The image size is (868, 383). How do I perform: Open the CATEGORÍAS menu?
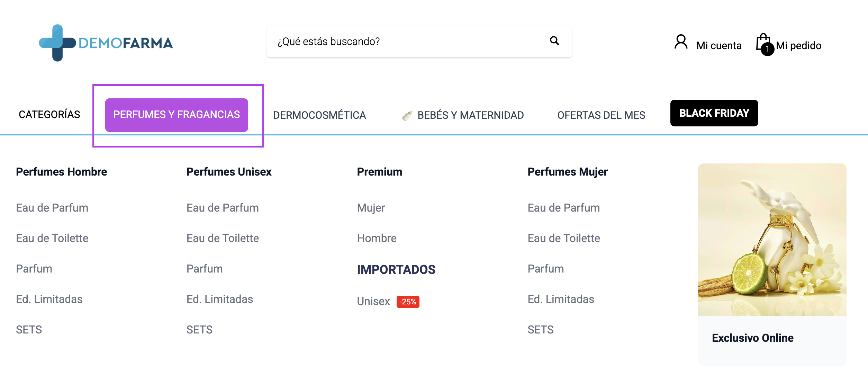point(49,115)
